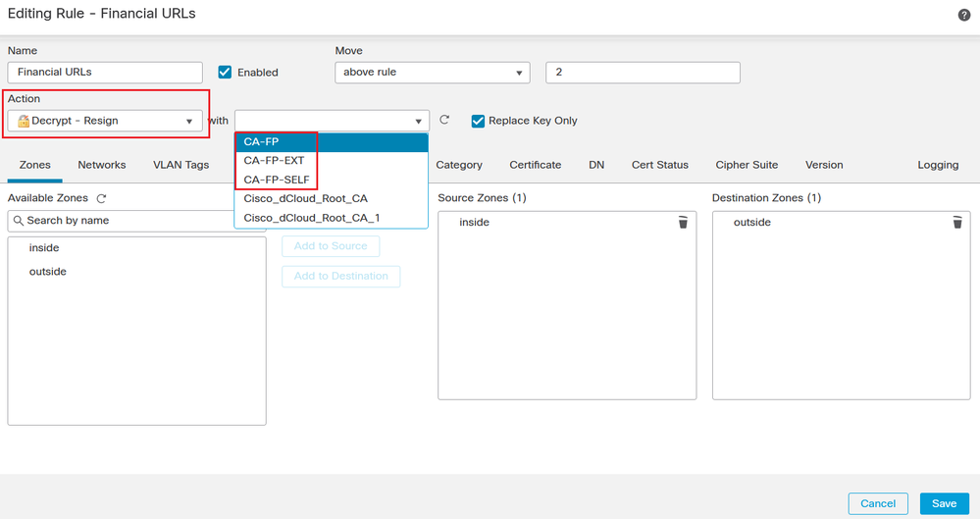The height and width of the screenshot is (519, 980).
Task: Delete outside from Destination Zones
Action: [956, 222]
